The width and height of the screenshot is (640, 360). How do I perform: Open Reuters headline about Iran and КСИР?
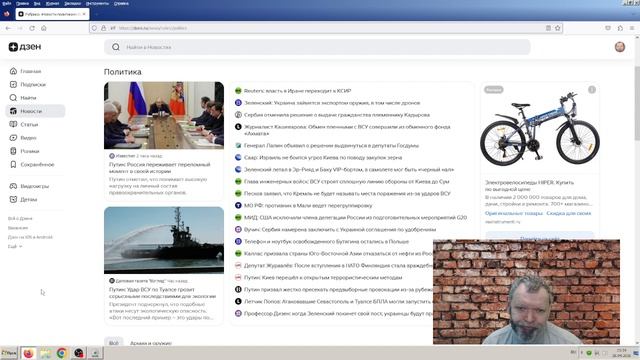(x=297, y=91)
